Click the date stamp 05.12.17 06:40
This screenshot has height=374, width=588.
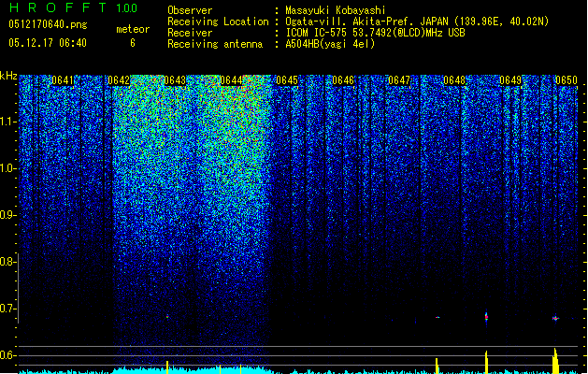48,43
